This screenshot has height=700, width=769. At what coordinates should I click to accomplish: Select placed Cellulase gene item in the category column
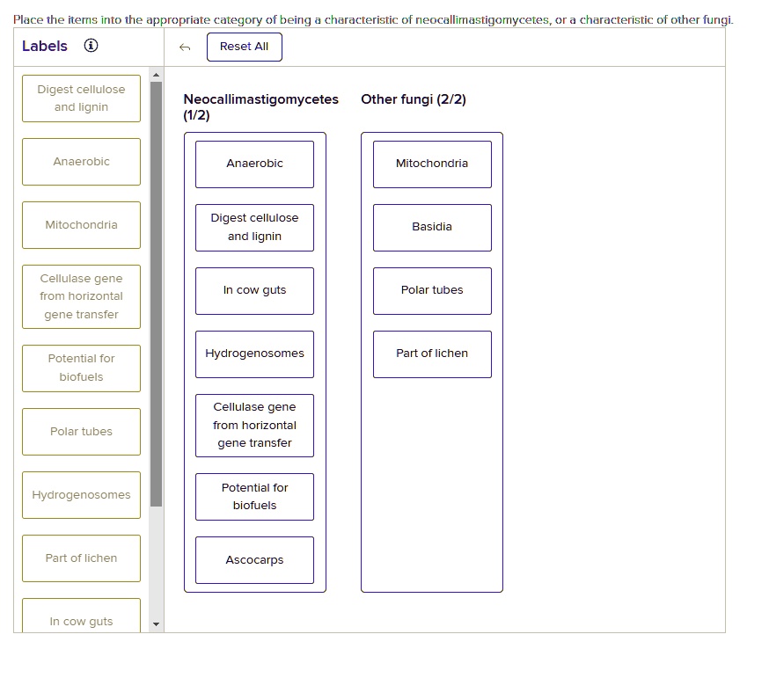(x=254, y=426)
